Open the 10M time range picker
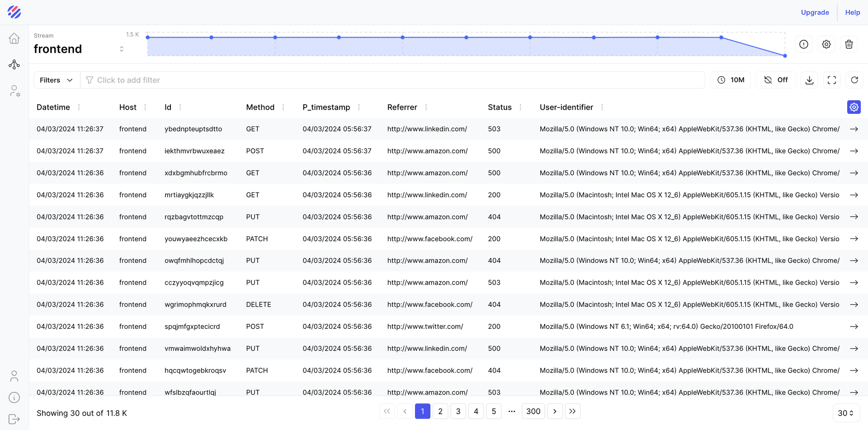Image resolution: width=868 pixels, height=430 pixels. (x=730, y=79)
